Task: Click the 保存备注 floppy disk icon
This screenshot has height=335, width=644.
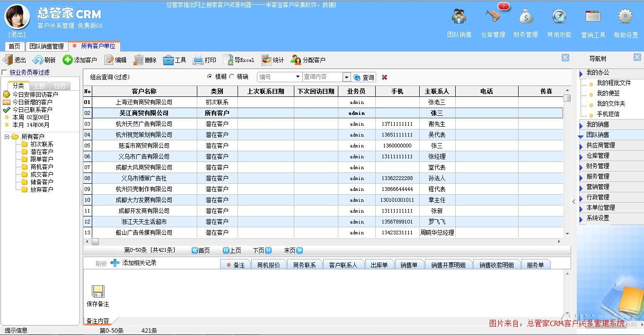Action: click(98, 292)
